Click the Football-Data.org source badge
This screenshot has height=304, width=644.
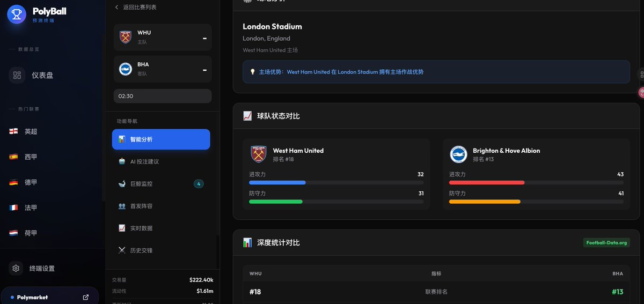pos(606,242)
